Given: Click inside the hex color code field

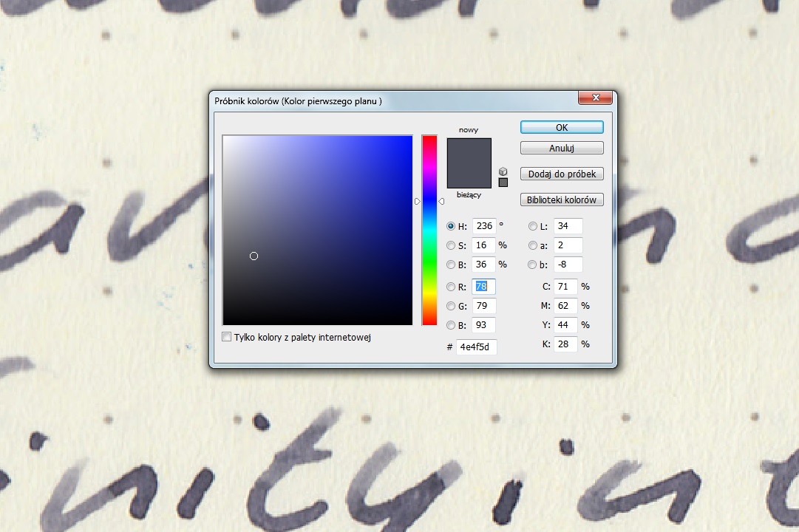Looking at the screenshot, I should pyautogui.click(x=476, y=346).
